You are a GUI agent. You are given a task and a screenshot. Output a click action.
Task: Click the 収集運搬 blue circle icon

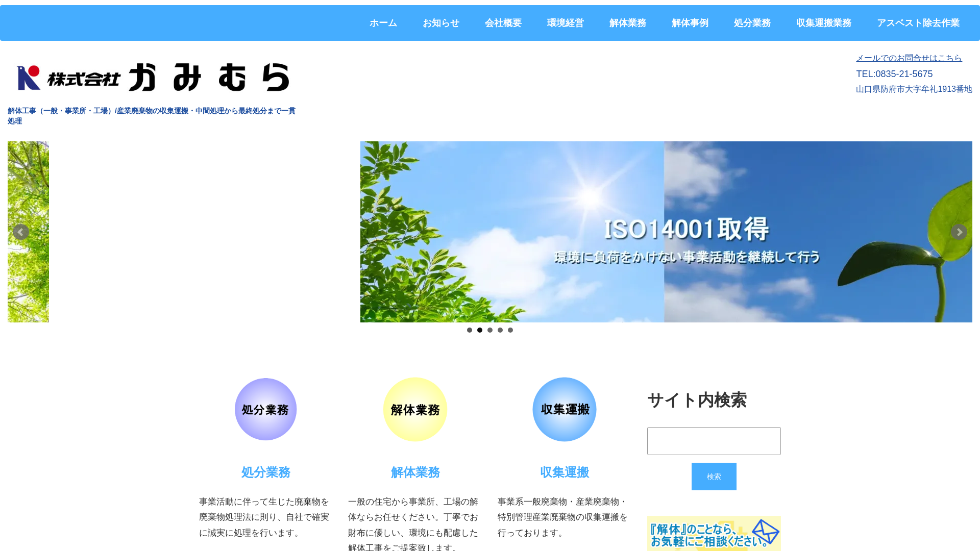click(x=565, y=409)
